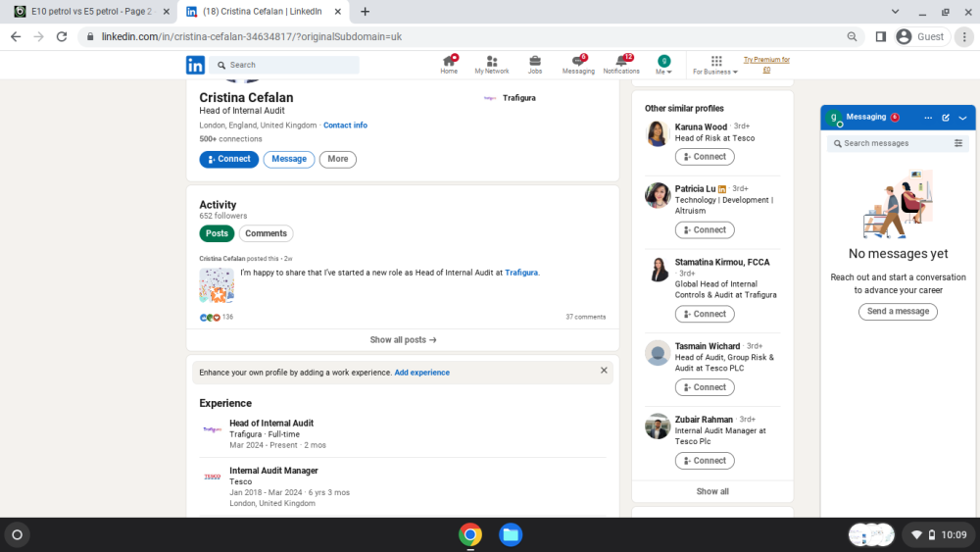Open message filter settings icon
980x552 pixels.
[958, 143]
